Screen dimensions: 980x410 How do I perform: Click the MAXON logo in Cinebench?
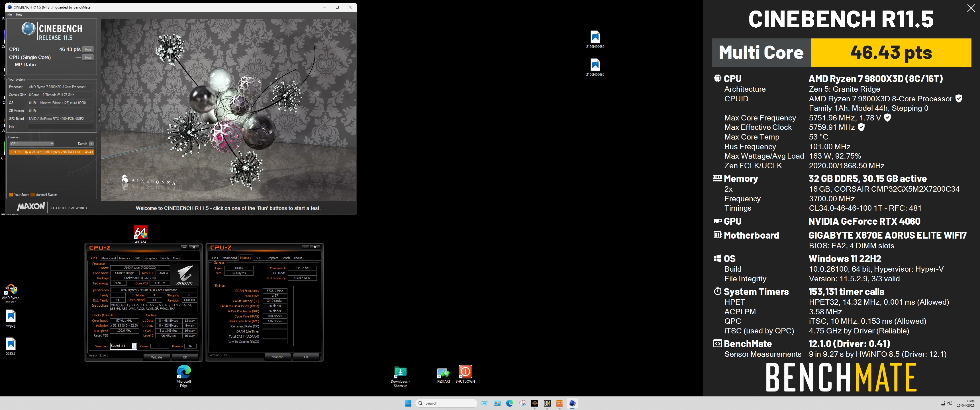pyautogui.click(x=31, y=207)
